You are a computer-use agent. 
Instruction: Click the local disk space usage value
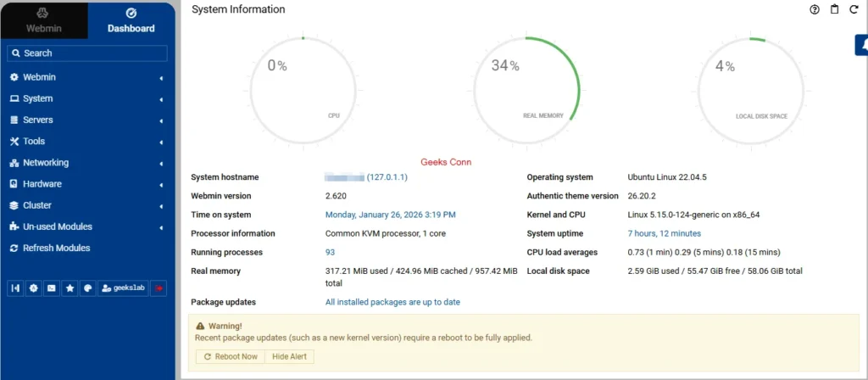[x=715, y=271]
